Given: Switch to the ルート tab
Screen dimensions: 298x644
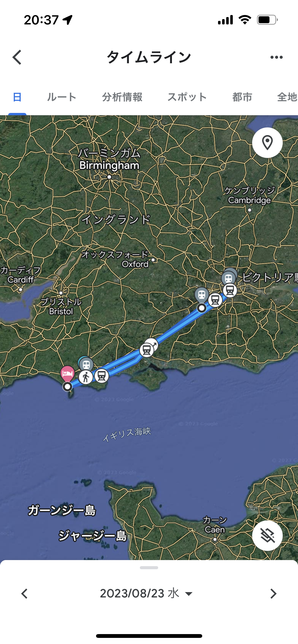Looking at the screenshot, I should tap(62, 97).
